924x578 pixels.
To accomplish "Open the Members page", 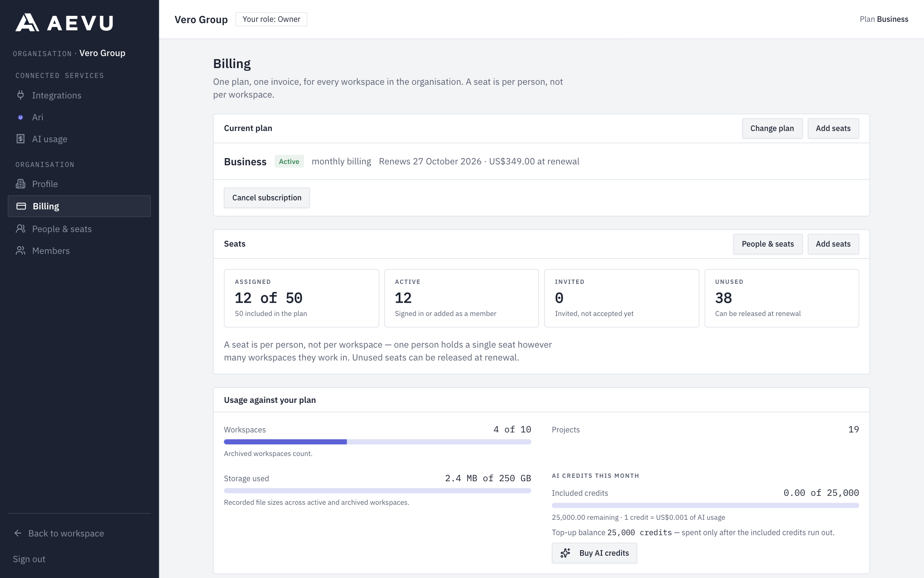I will (x=79, y=250).
